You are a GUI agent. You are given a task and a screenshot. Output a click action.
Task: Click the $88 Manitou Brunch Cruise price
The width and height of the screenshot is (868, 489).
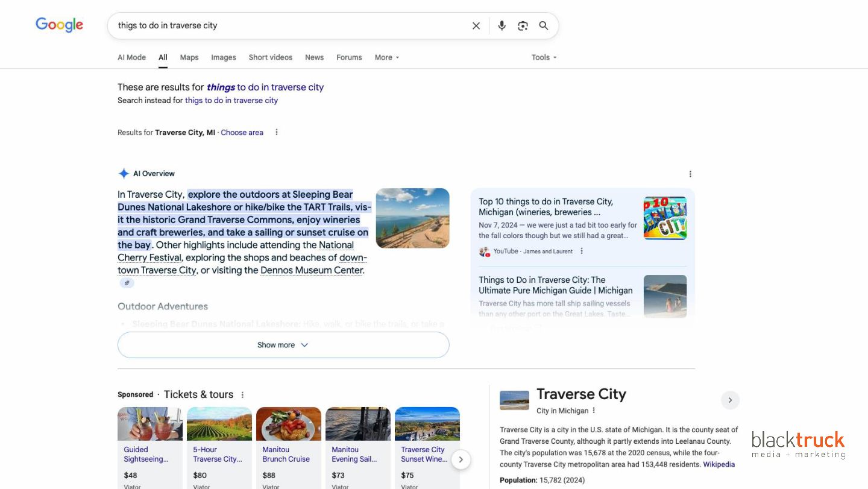coord(269,475)
